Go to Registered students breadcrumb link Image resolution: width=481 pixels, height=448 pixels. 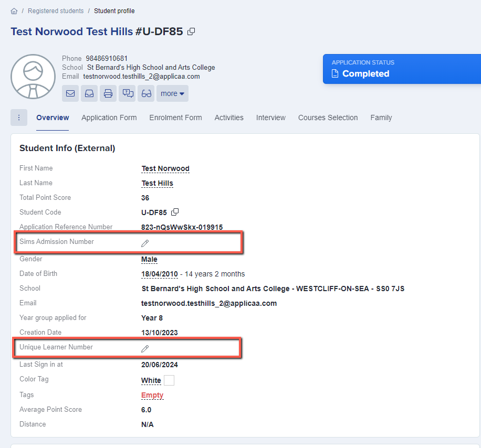click(56, 11)
